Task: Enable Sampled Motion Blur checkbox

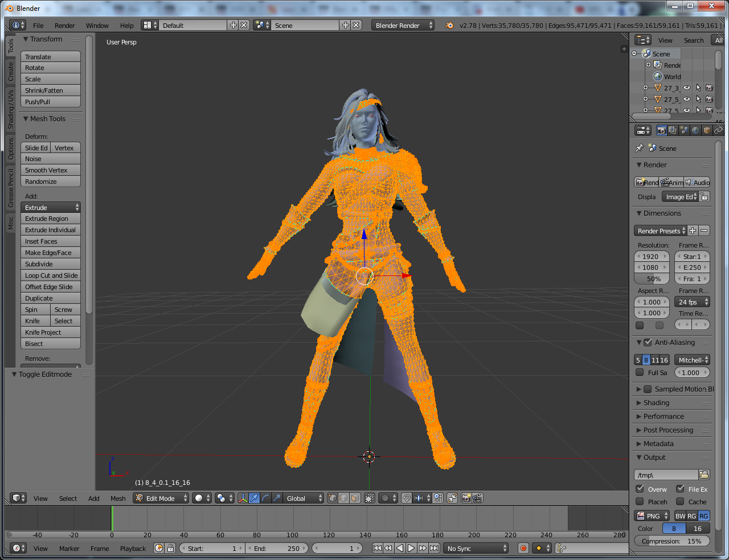Action: click(x=648, y=389)
